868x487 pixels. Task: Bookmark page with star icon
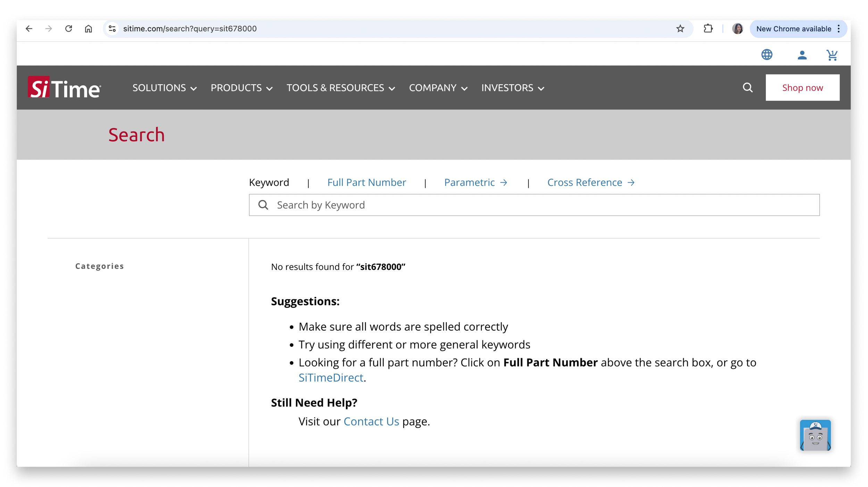point(680,29)
